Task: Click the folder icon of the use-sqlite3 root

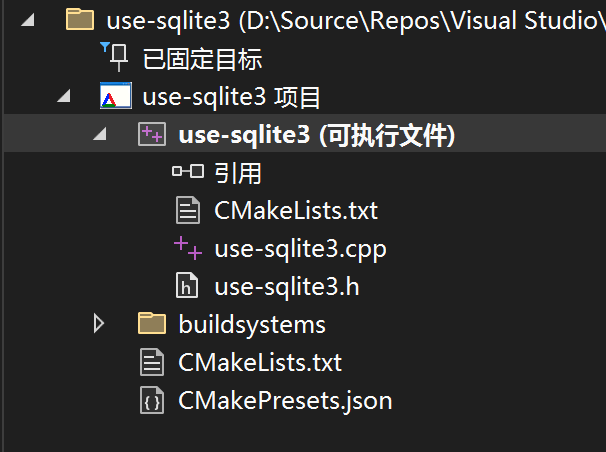Action: pos(79,19)
